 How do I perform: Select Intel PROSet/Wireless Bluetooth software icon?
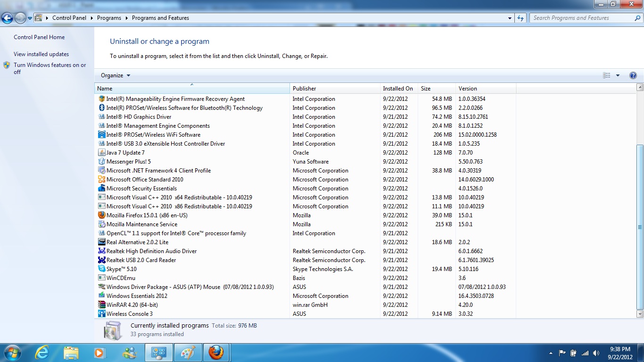point(101,108)
